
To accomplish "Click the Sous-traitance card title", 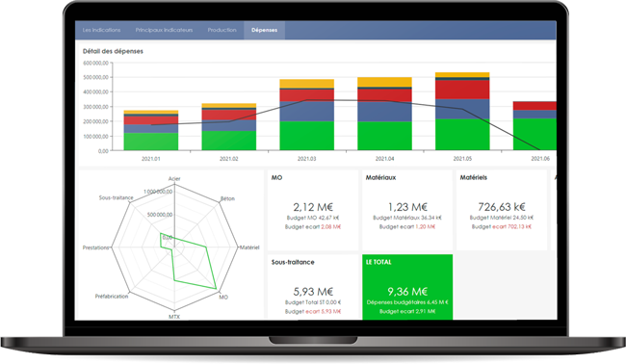I will pos(293,262).
